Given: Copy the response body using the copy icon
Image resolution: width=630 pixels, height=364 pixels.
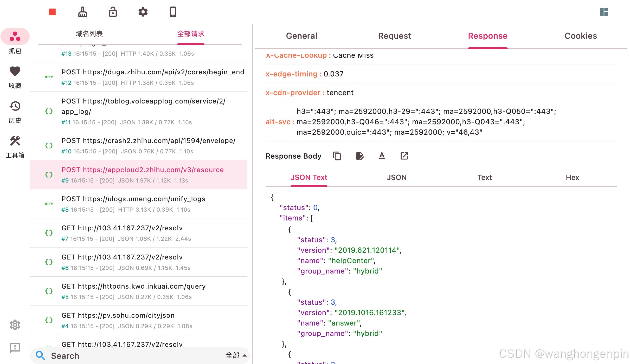Looking at the screenshot, I should [x=337, y=156].
